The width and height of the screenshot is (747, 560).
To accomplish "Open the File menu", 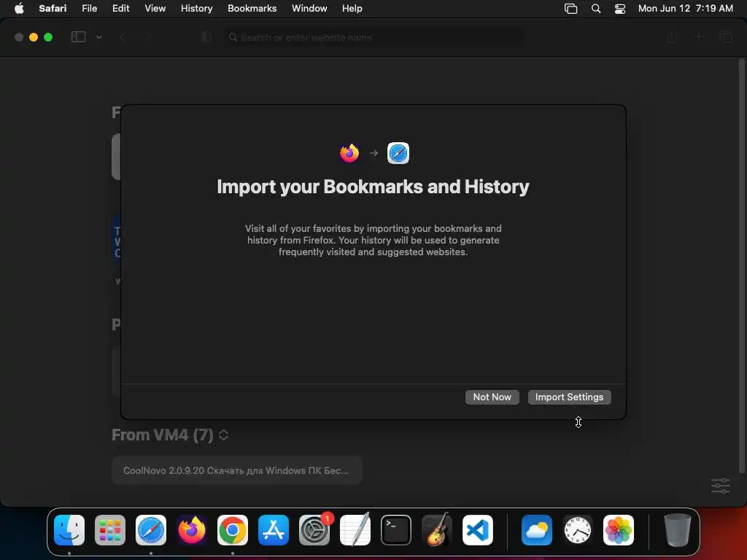I will 89,9.
